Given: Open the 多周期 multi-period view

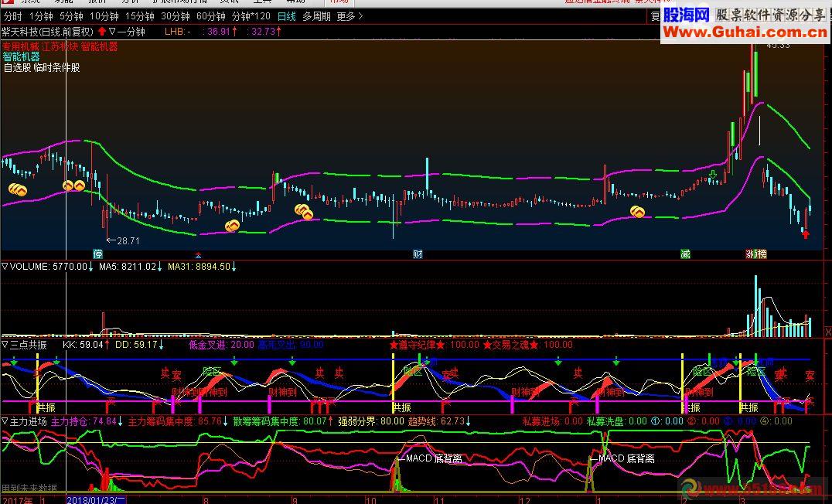Looking at the screenshot, I should click(x=316, y=16).
